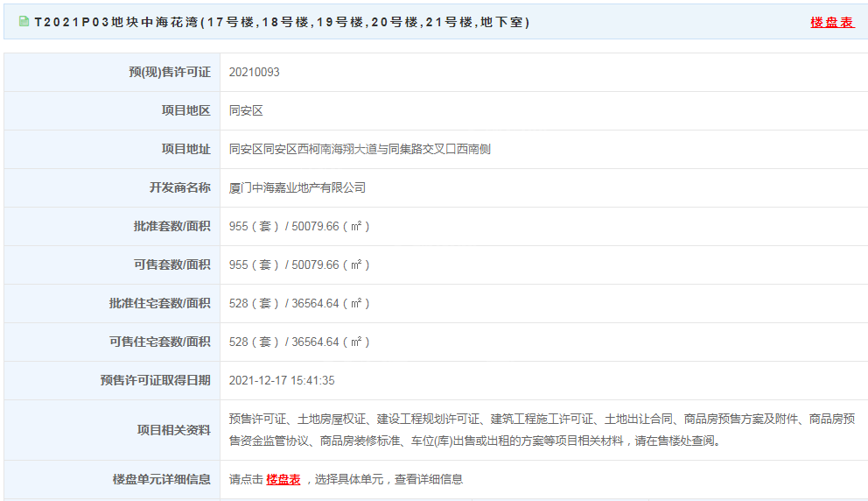Click the permit number 20210093
The image size is (868, 501).
point(254,72)
